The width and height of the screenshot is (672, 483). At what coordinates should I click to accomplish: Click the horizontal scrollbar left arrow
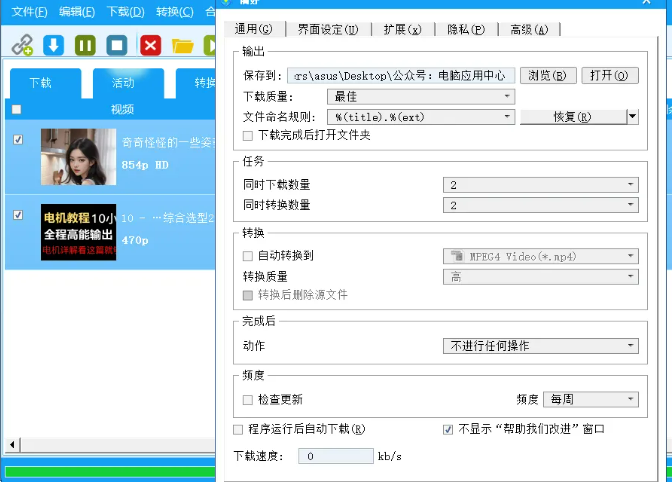tap(12, 445)
